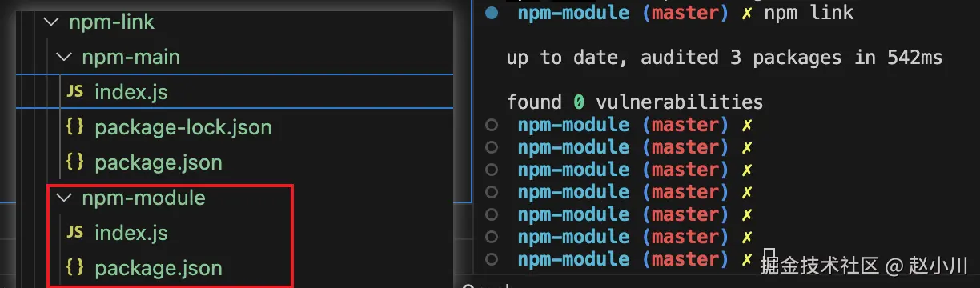
Task: Click the braces icon of package.json under npm-module
Action: 74,268
